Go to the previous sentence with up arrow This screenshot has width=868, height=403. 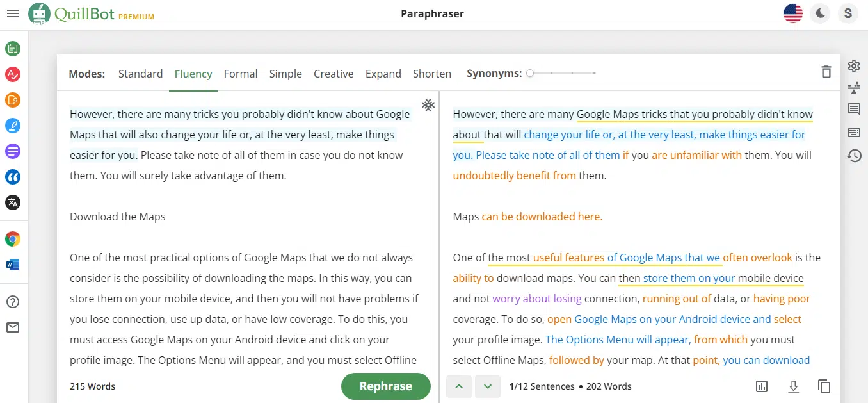[x=459, y=386]
